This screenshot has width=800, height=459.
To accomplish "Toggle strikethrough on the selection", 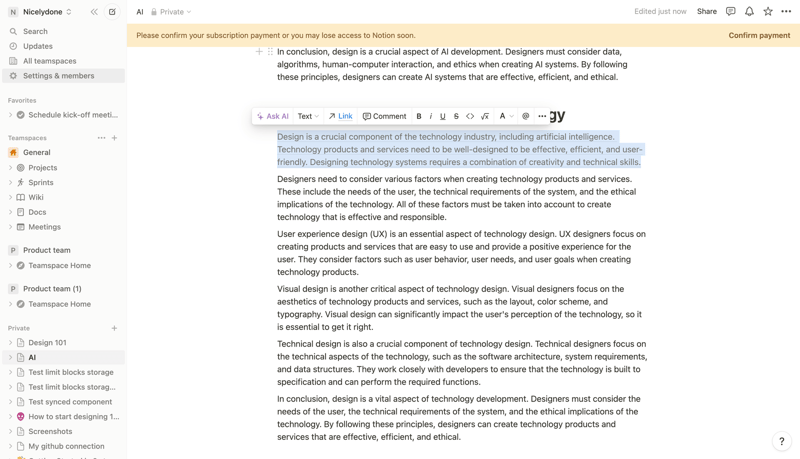I will (456, 116).
